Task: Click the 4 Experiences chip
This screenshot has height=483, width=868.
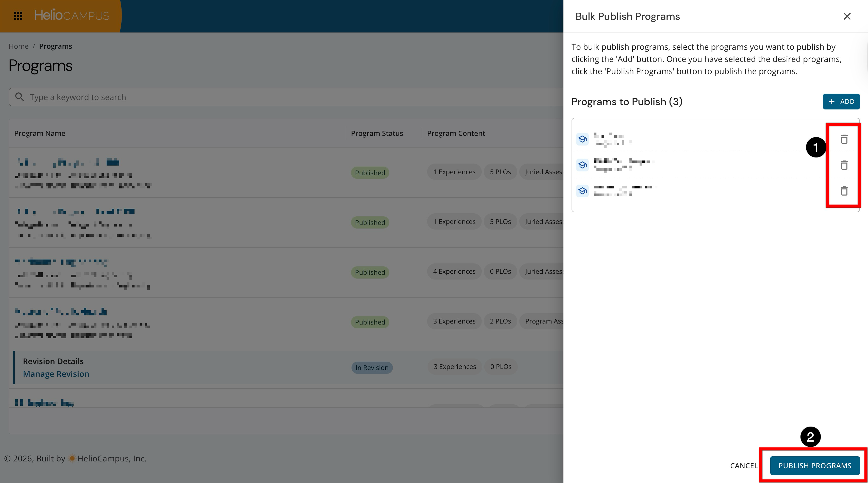Action: click(454, 271)
